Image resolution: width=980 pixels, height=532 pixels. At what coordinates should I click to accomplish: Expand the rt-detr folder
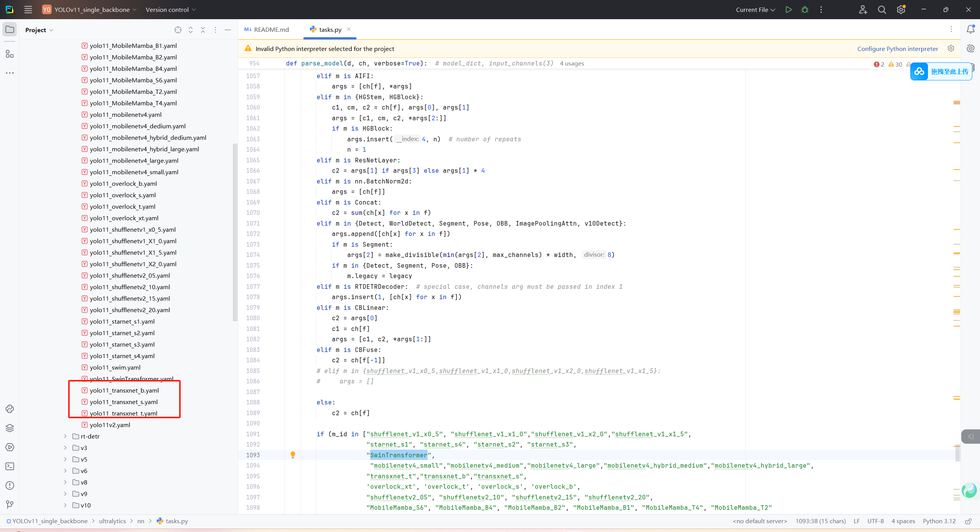click(65, 436)
